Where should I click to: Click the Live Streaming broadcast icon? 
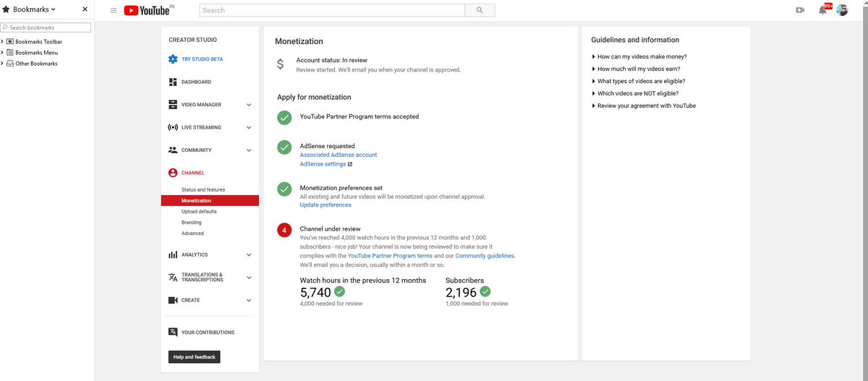coord(173,127)
